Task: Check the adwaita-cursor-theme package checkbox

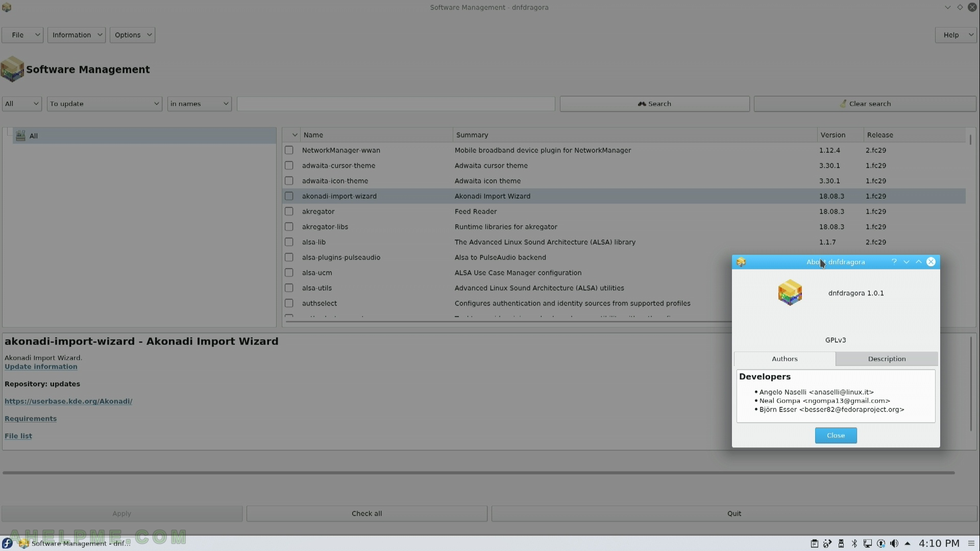Action: pos(289,165)
